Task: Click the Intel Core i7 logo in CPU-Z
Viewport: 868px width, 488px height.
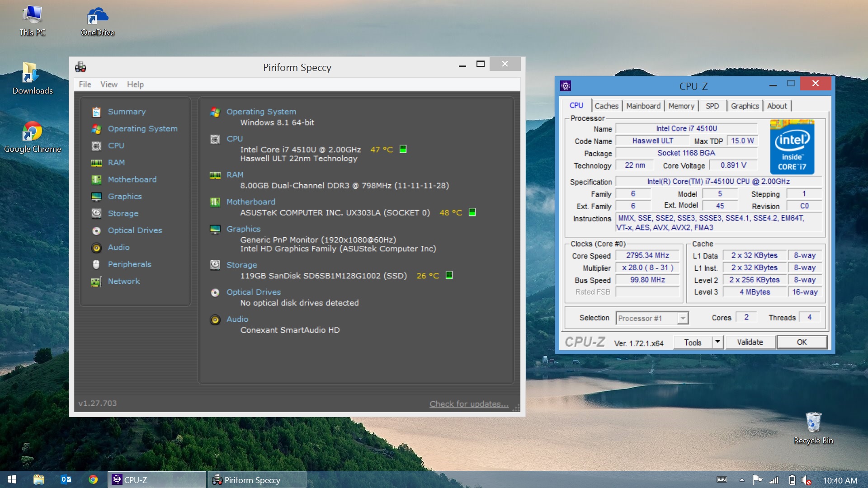Action: pyautogui.click(x=792, y=147)
